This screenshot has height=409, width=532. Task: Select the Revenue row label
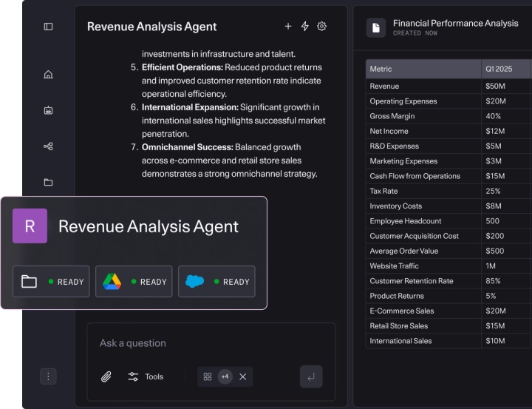pyautogui.click(x=384, y=87)
